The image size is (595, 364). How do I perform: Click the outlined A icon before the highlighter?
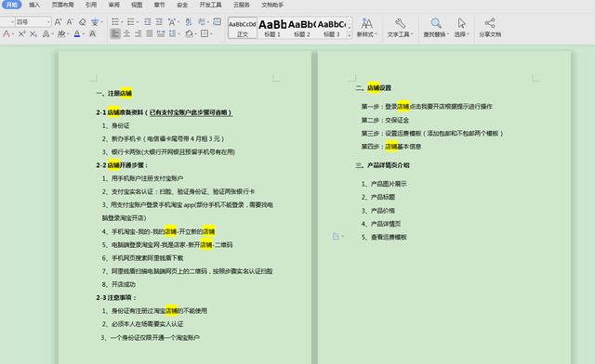pos(46,33)
